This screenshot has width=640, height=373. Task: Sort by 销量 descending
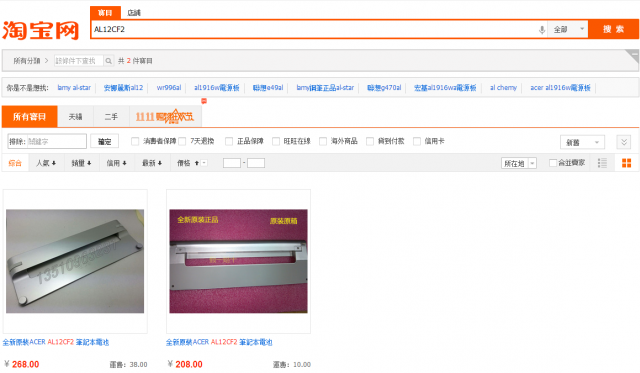81,163
